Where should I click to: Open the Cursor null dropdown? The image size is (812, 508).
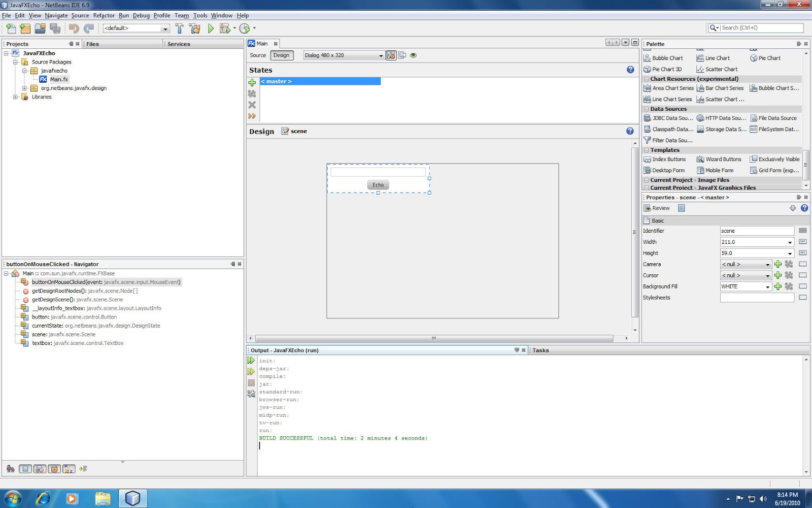[x=767, y=276]
